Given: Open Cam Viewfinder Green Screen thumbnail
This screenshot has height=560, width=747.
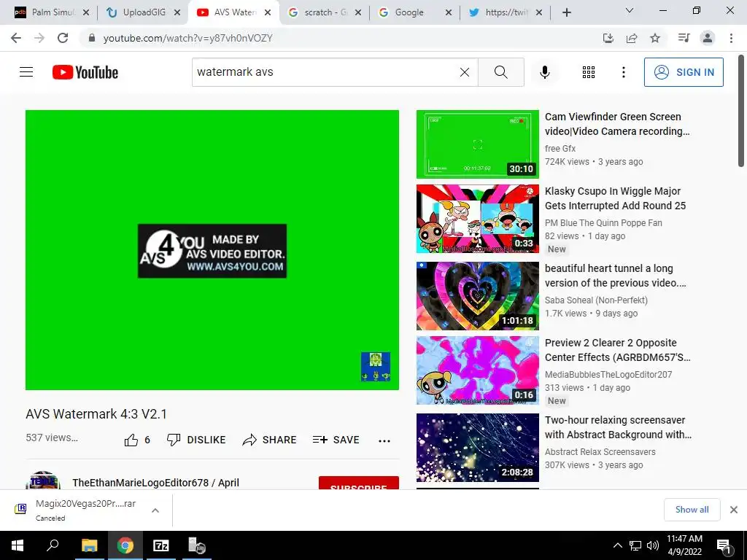Looking at the screenshot, I should (x=477, y=144).
